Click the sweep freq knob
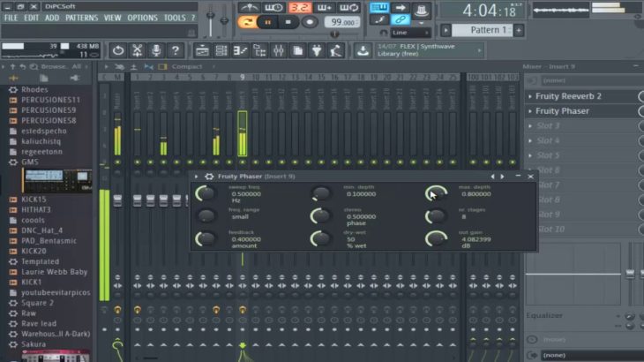This screenshot has height=362, width=644. click(205, 193)
